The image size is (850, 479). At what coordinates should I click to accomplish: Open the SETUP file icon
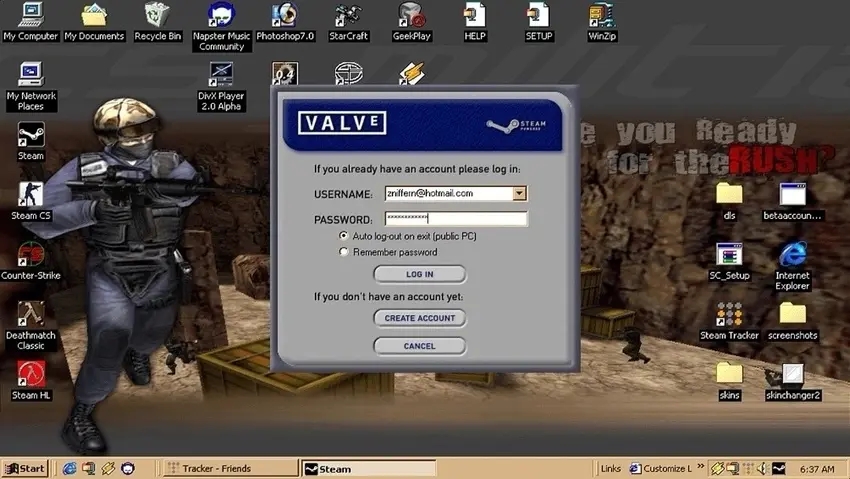[x=538, y=22]
